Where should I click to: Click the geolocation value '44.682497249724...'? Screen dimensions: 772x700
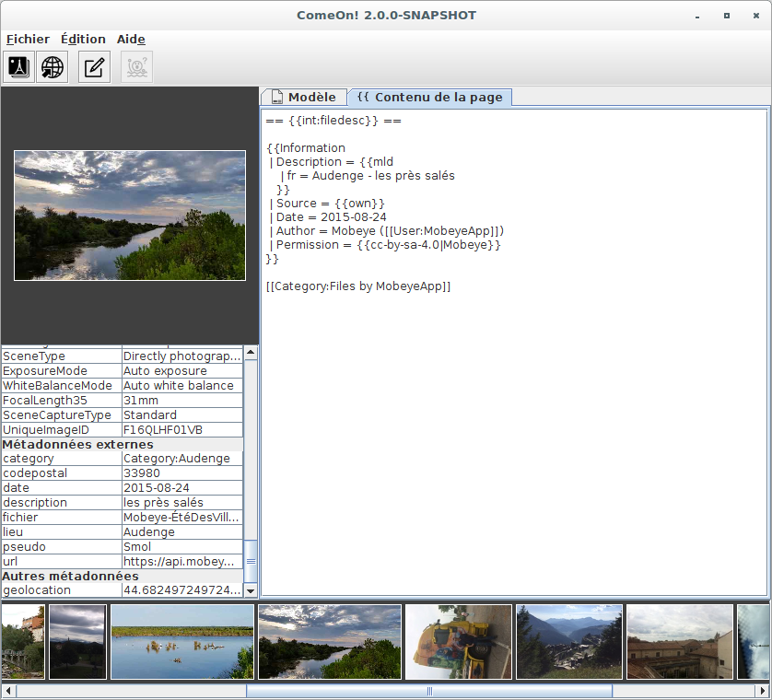[182, 590]
